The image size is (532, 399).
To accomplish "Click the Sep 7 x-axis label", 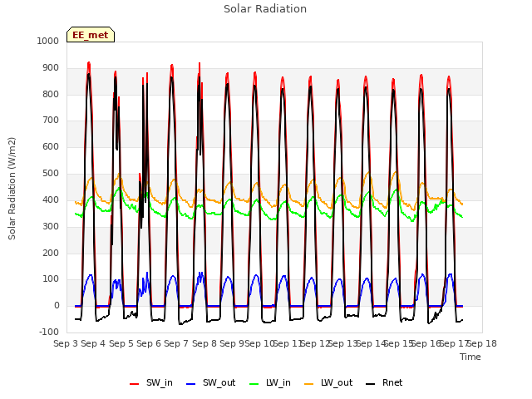I will pyautogui.click(x=176, y=343).
